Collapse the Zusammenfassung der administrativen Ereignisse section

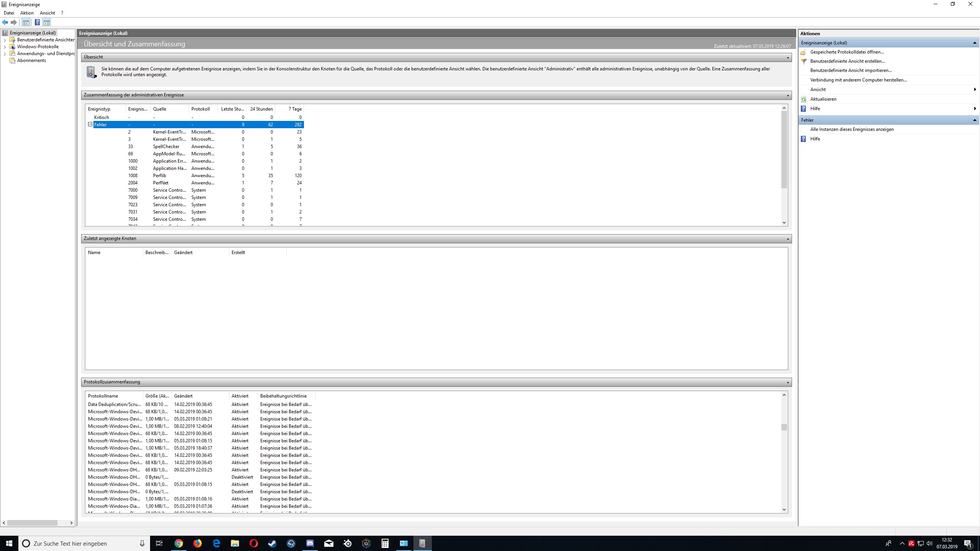[788, 95]
